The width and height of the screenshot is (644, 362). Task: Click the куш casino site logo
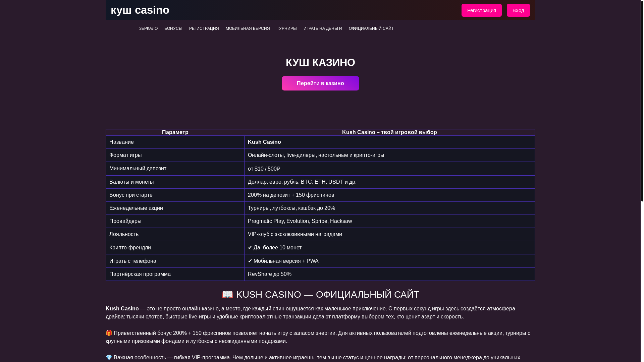coord(140,10)
